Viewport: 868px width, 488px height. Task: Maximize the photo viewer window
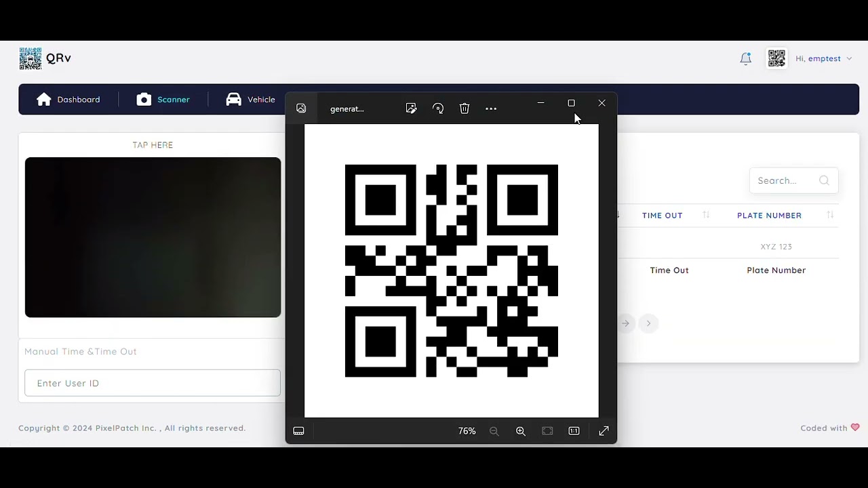571,103
